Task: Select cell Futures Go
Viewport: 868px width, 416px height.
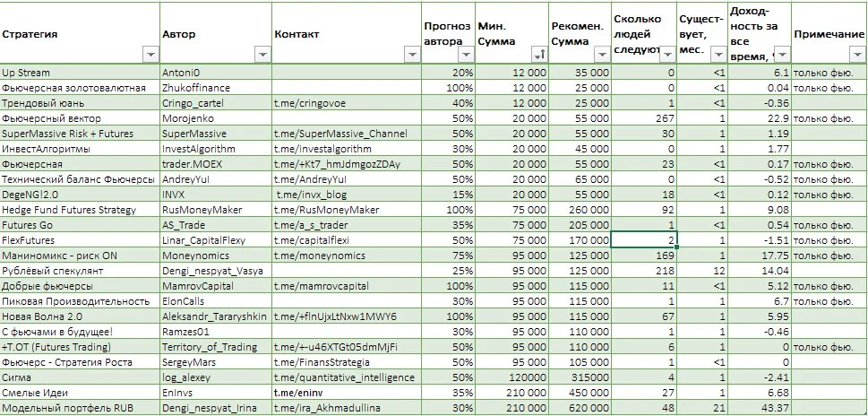Action: 80,225
